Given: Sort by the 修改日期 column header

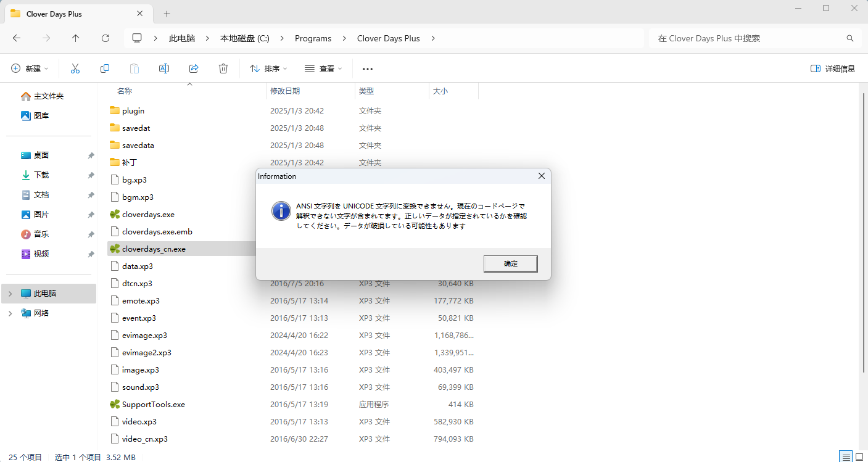Looking at the screenshot, I should pyautogui.click(x=285, y=91).
